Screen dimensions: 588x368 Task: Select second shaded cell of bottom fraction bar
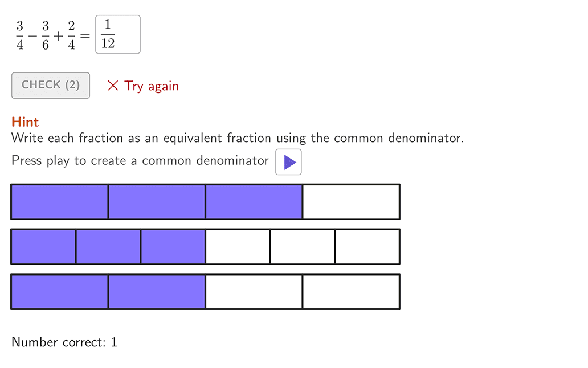point(157,292)
